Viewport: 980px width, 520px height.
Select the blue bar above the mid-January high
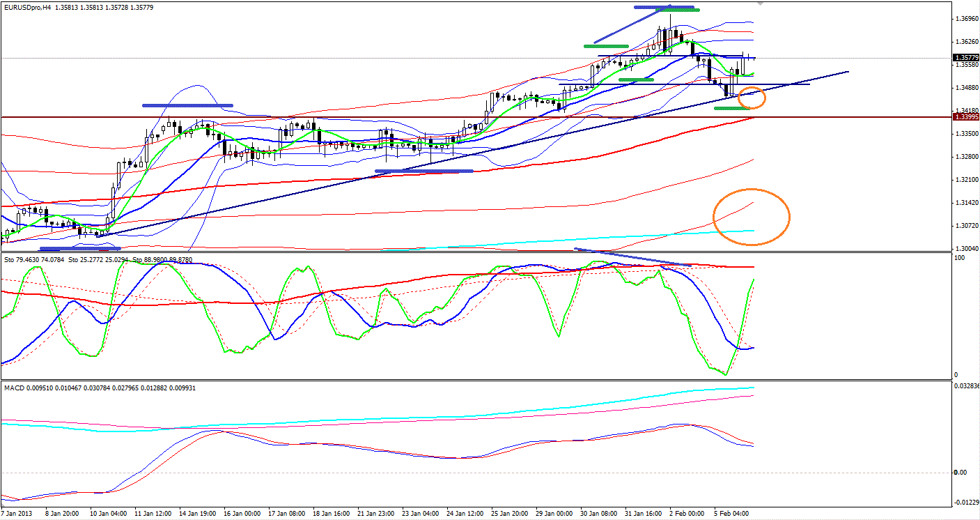(x=187, y=105)
